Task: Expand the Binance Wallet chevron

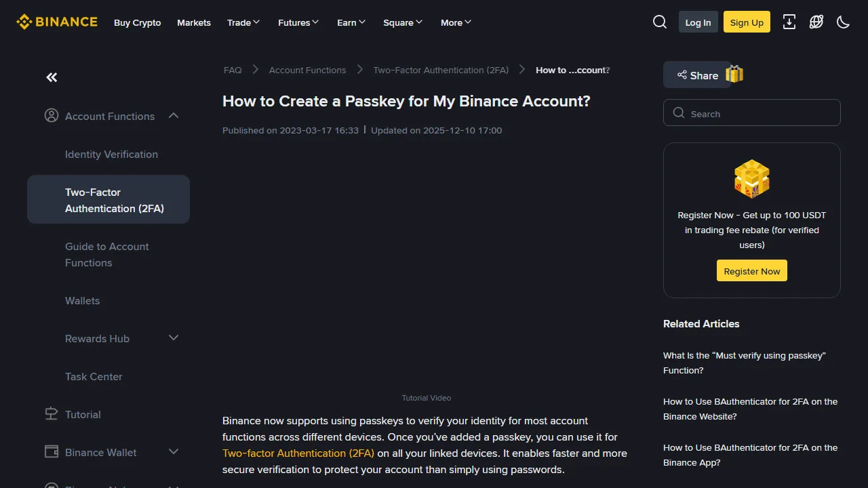Action: click(174, 451)
